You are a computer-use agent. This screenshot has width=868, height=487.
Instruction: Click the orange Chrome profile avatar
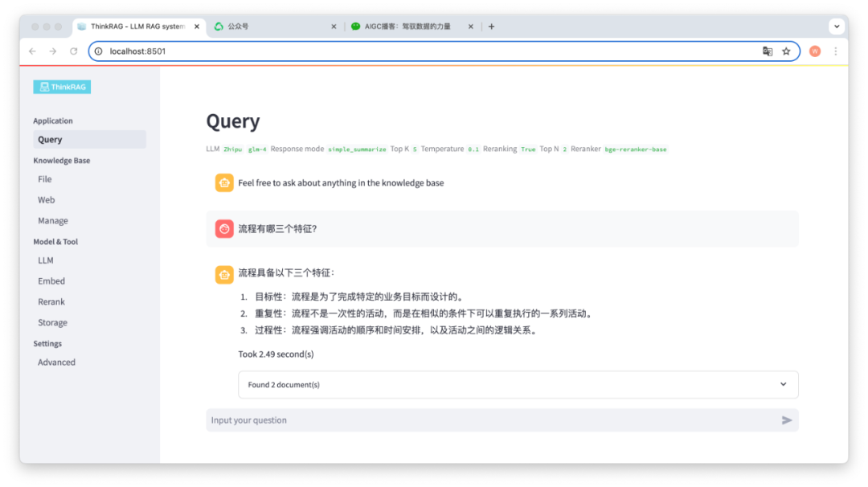tap(814, 51)
